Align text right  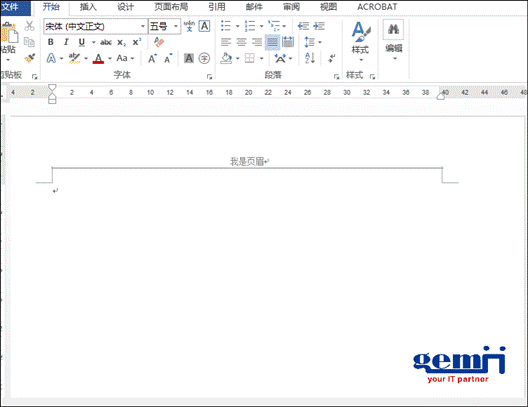[257, 42]
